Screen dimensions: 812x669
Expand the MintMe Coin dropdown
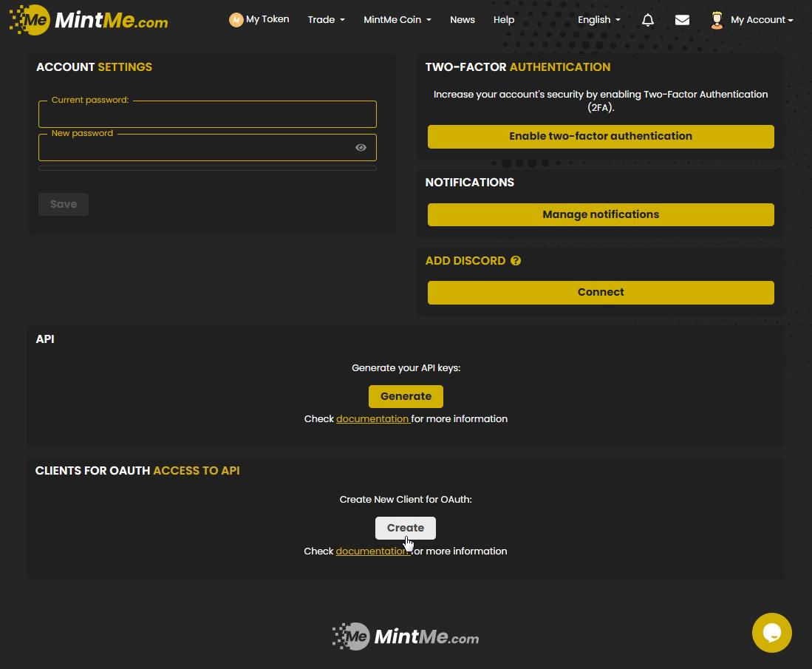[x=397, y=20]
